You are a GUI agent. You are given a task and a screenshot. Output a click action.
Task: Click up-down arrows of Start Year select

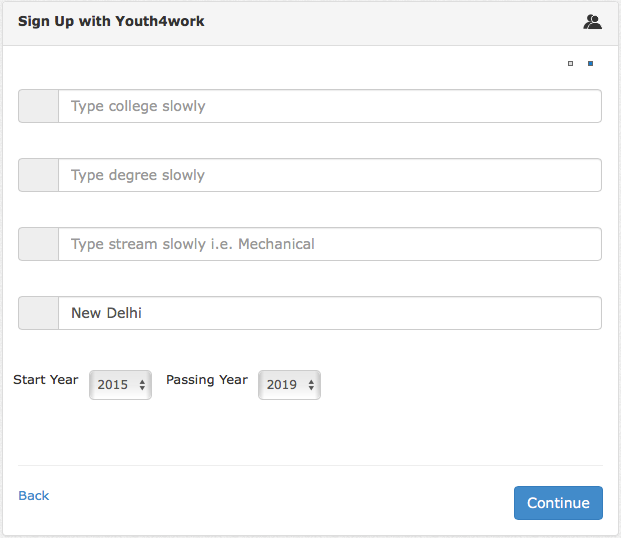pos(142,385)
